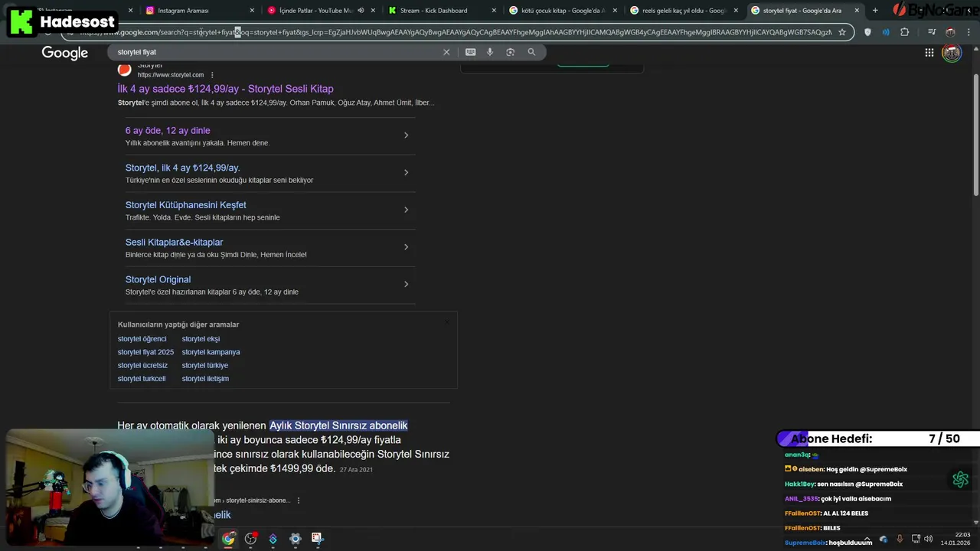Mute the YouTube Music tab audio icon

pos(361,11)
